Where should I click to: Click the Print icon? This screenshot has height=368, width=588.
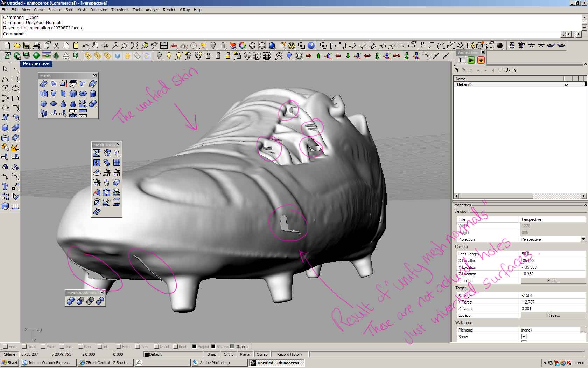pos(36,46)
